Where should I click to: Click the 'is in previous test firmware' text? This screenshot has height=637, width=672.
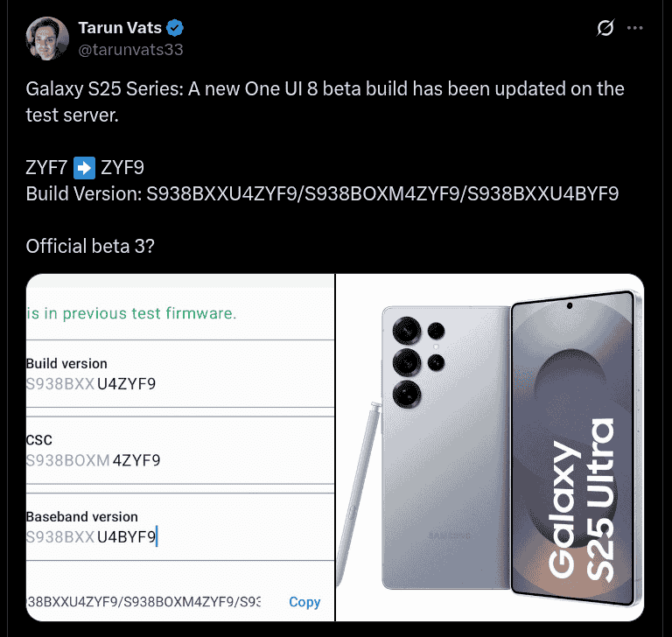pos(131,312)
